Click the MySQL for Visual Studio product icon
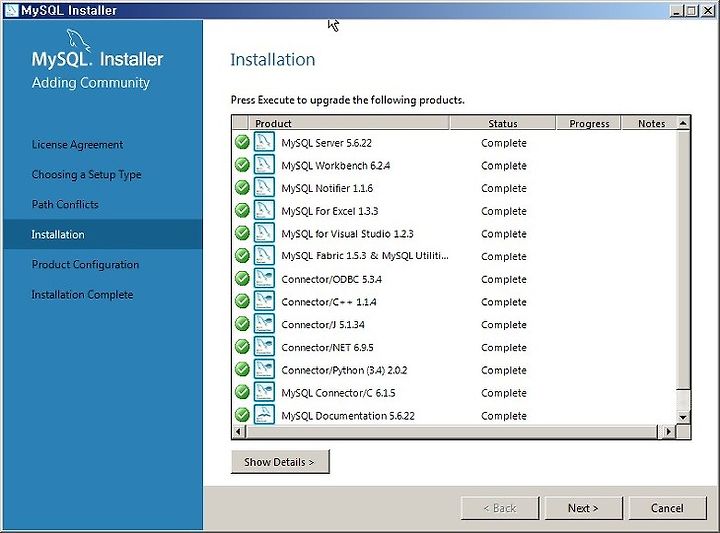 [264, 232]
